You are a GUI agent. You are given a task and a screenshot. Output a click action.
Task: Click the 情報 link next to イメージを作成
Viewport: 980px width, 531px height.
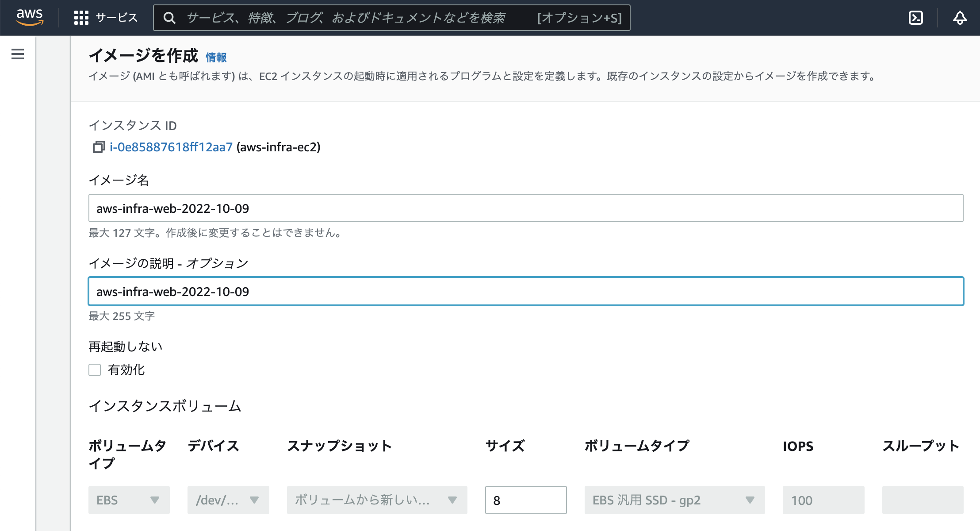pos(216,57)
